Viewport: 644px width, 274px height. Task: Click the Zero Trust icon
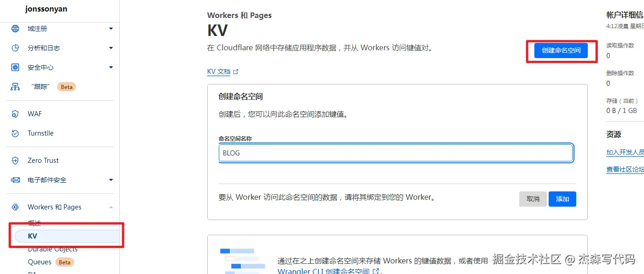[x=15, y=161]
